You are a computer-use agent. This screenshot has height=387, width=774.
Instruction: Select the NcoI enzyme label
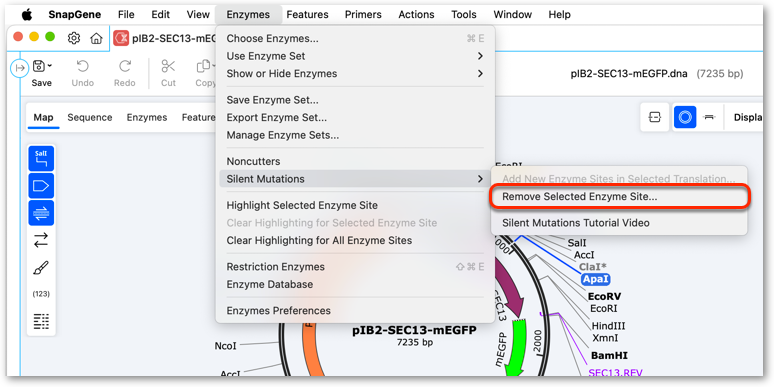coord(227,346)
